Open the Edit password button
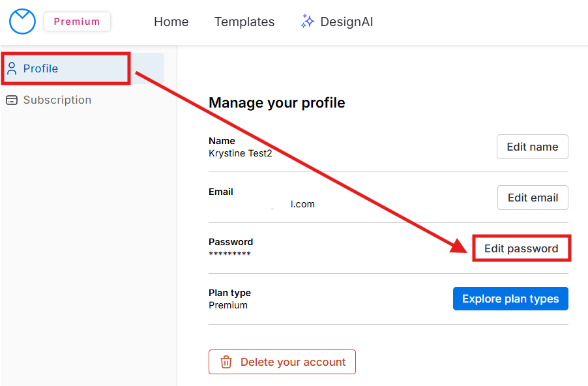588x386 pixels. [521, 248]
